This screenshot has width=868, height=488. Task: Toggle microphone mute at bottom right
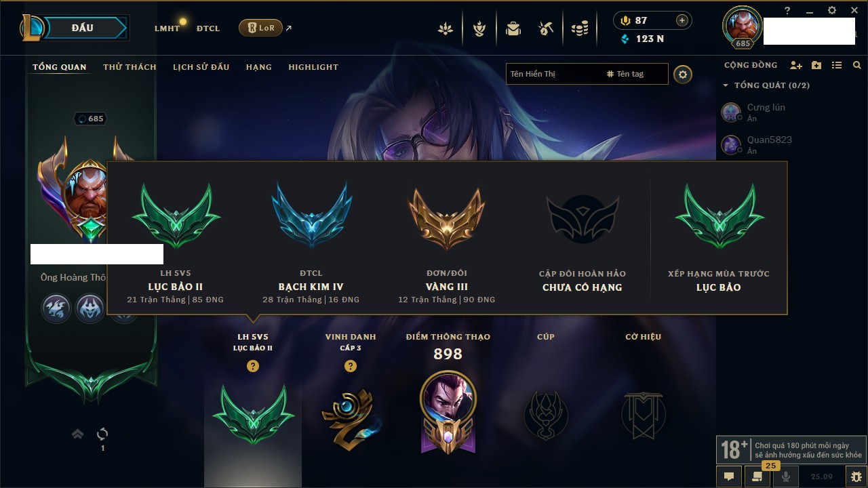pos(786,476)
